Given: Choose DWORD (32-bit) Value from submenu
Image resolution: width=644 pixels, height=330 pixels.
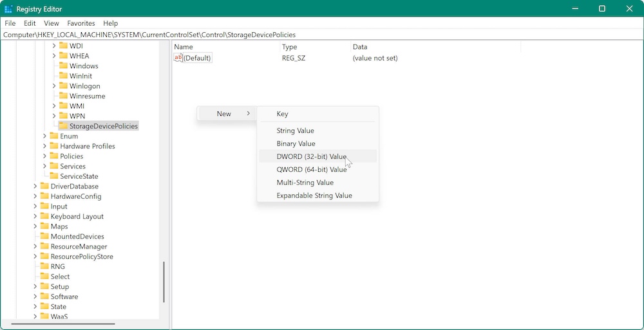Looking at the screenshot, I should click(311, 156).
